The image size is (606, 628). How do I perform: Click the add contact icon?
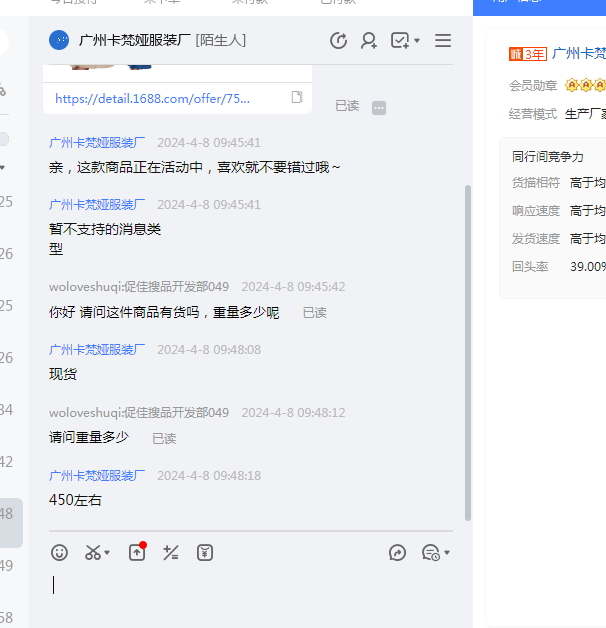click(x=369, y=41)
